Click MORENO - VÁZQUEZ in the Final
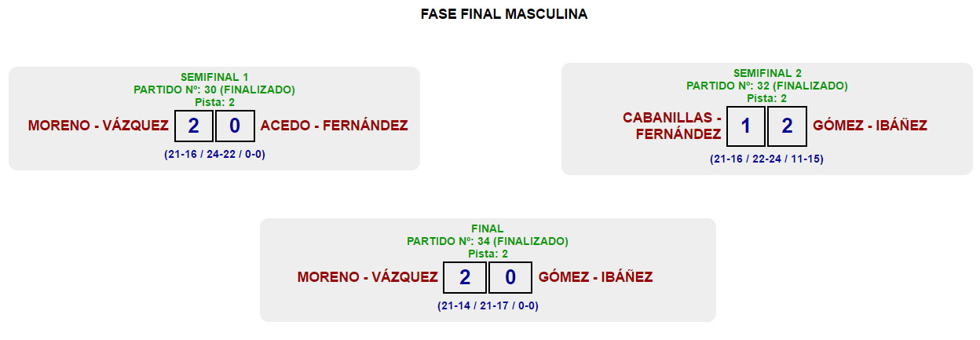 pos(367,277)
